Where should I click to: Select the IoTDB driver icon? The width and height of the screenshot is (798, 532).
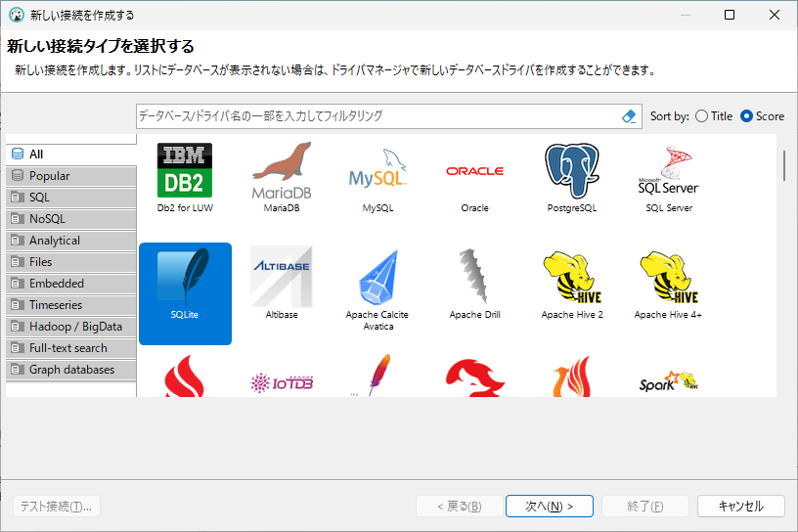point(282,382)
